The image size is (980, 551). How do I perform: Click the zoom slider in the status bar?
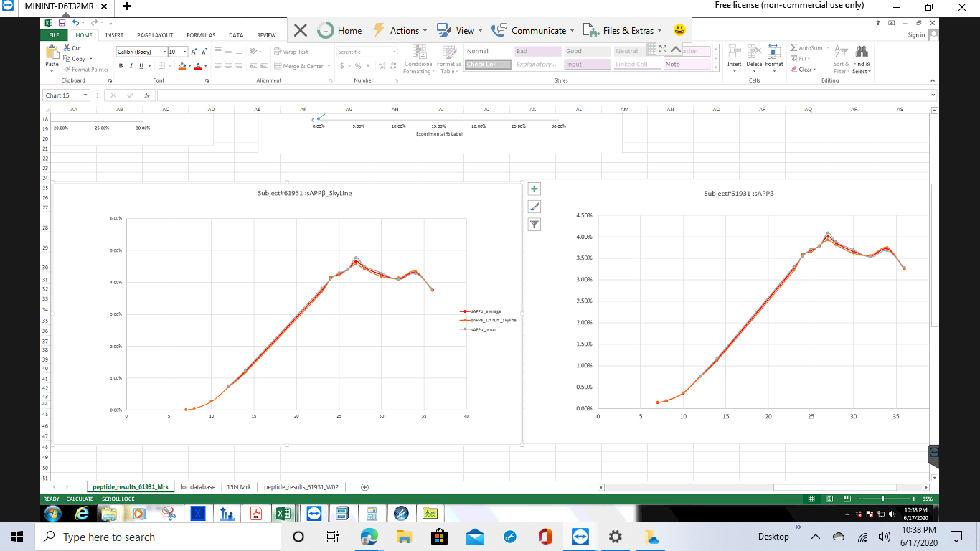coord(883,499)
